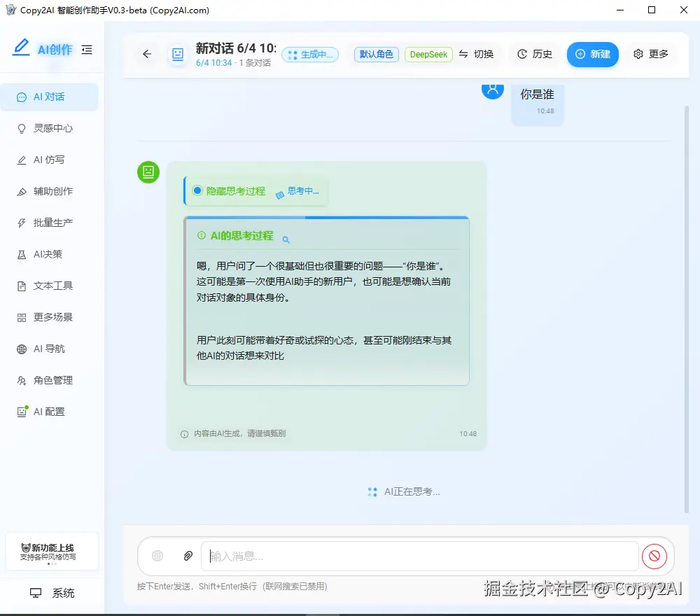This screenshot has height=616, width=700.
Task: Open the 默认角色 role selector
Action: (376, 53)
